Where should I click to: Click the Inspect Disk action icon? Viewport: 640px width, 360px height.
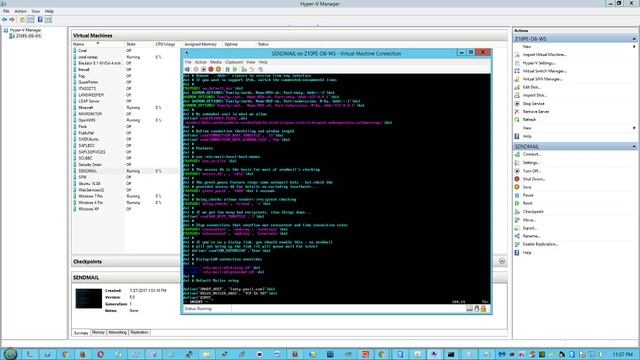517,95
